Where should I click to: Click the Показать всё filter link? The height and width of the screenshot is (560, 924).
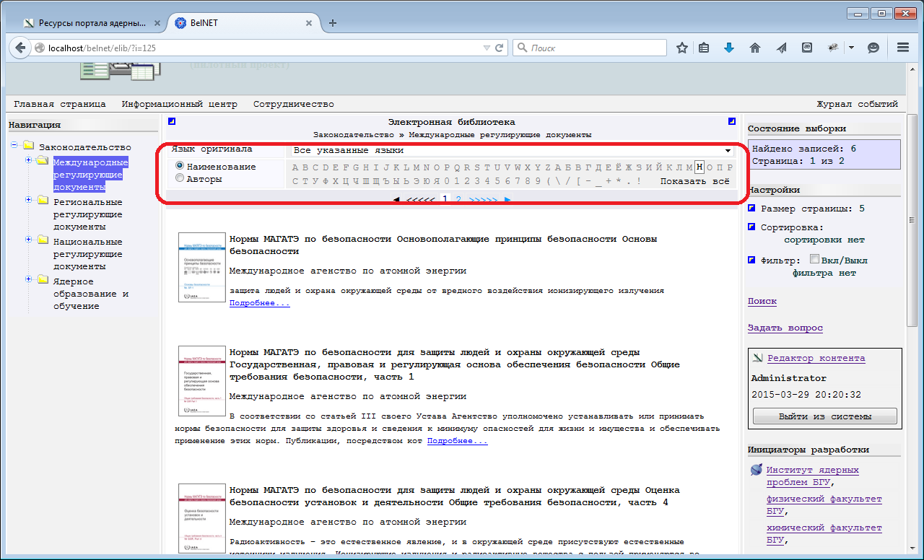(694, 181)
